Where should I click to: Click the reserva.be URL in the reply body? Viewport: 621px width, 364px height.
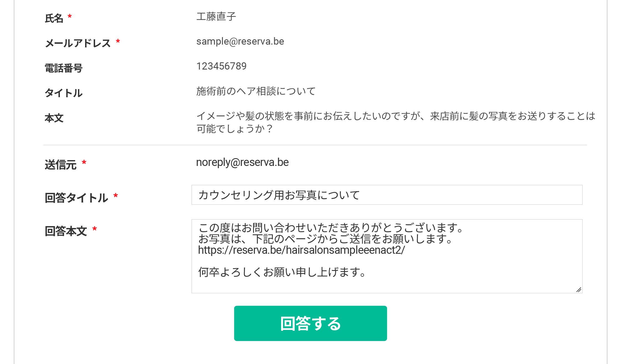[x=301, y=250]
